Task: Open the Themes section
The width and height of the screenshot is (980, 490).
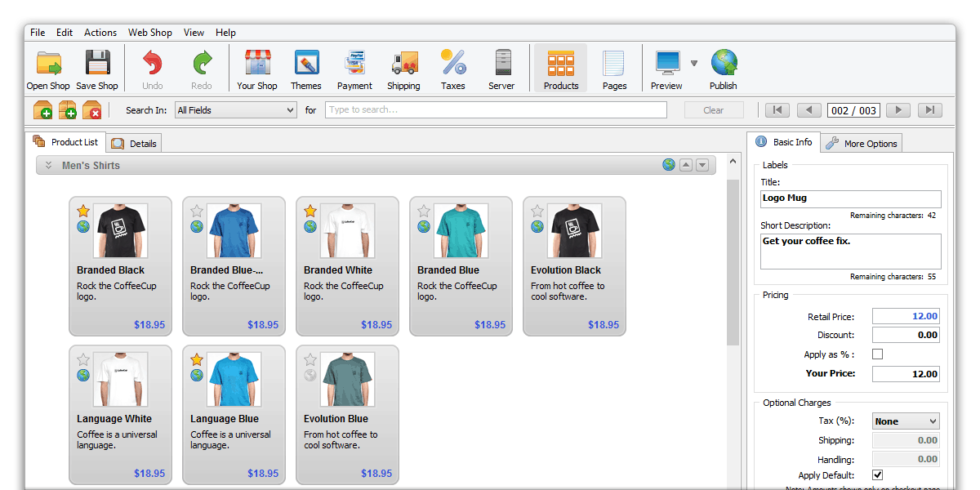Action: coord(306,69)
